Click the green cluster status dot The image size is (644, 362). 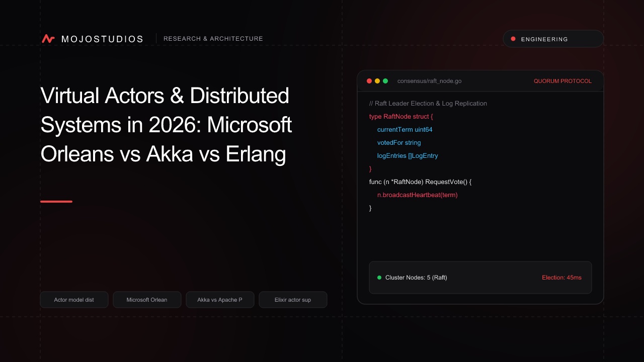379,278
